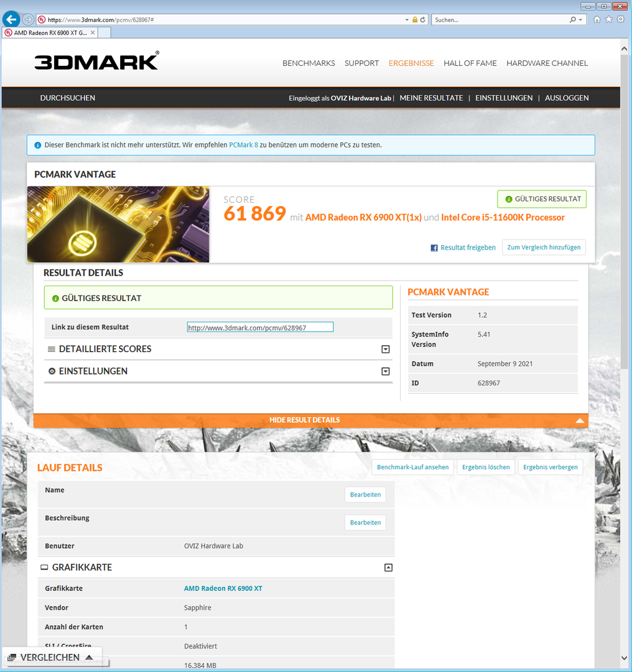The width and height of the screenshot is (632, 672).
Task: Click the Datum value September 9 2021
Action: (x=504, y=364)
